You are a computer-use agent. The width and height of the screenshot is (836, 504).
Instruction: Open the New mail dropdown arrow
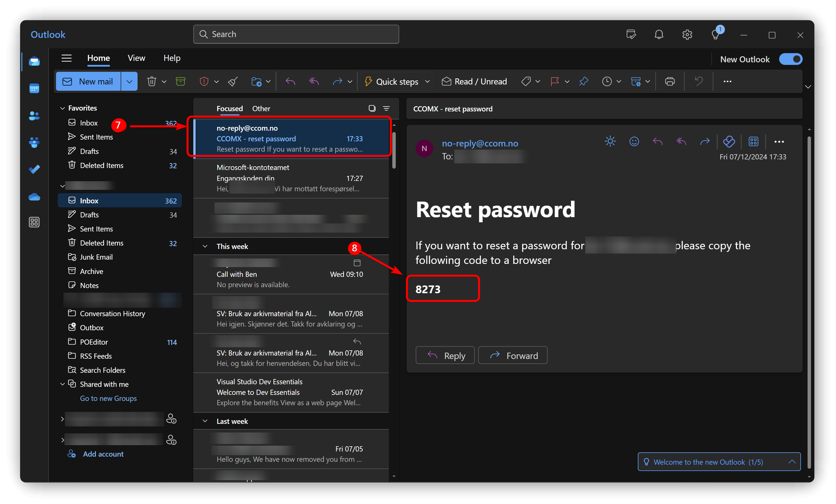pyautogui.click(x=129, y=81)
